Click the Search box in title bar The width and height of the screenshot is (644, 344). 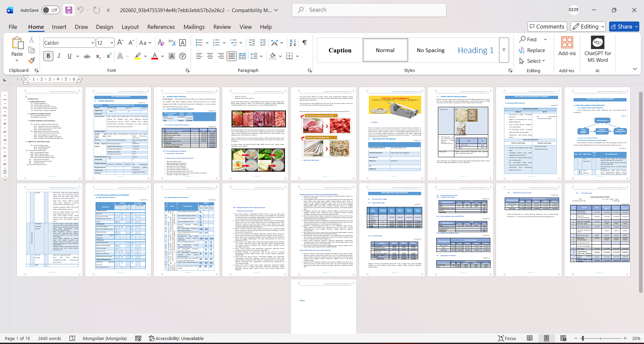(369, 10)
